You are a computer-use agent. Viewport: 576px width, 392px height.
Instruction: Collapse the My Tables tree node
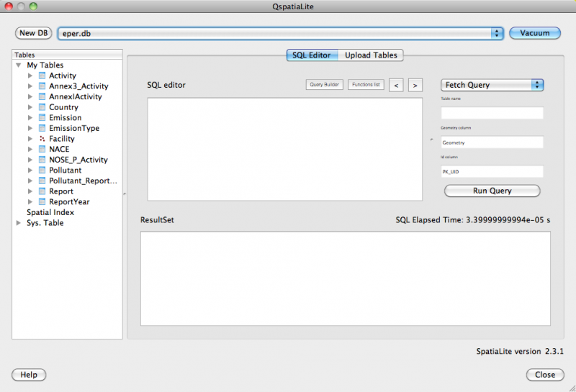click(x=19, y=65)
